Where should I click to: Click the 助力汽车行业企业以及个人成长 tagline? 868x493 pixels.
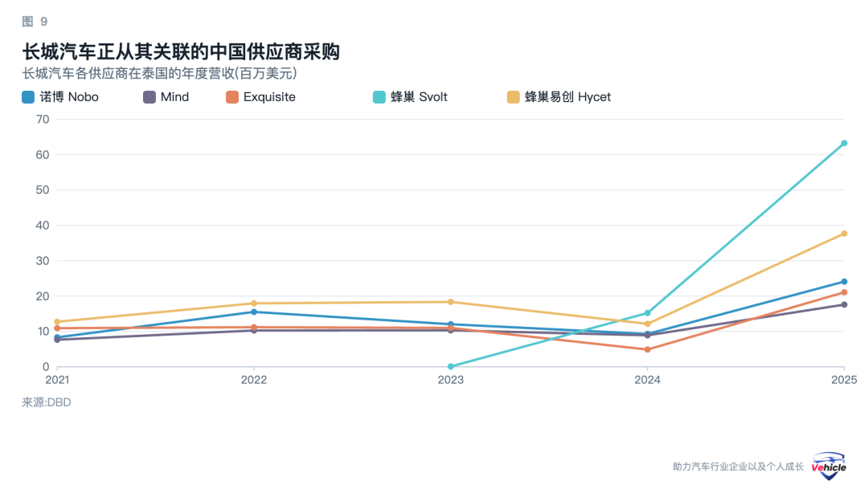pyautogui.click(x=738, y=467)
